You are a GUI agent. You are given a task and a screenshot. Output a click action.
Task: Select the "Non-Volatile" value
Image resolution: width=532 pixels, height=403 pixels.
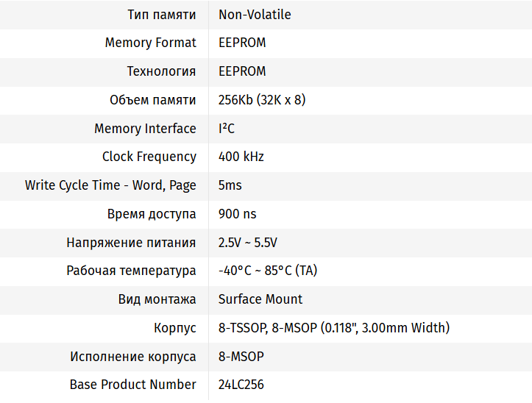[255, 15]
